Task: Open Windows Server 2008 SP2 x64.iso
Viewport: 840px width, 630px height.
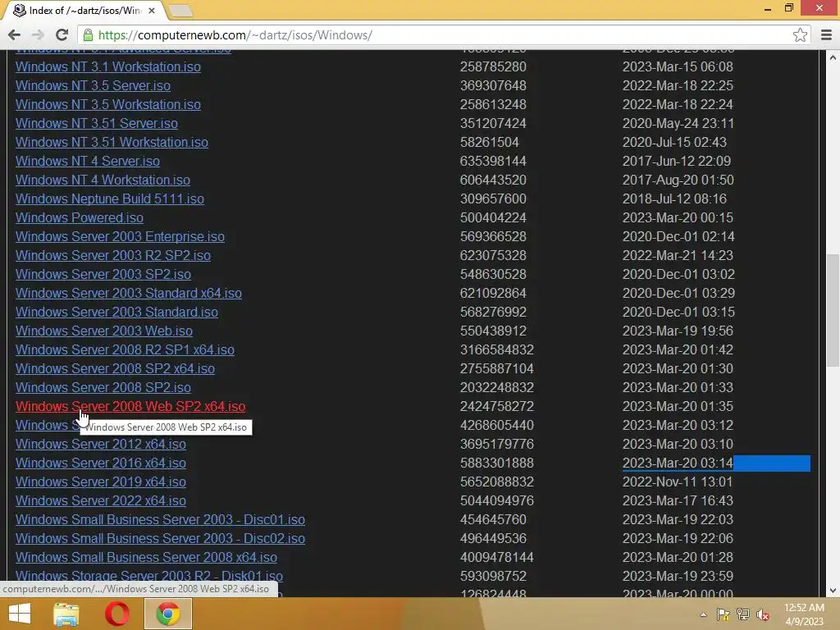Action: pyautogui.click(x=115, y=368)
